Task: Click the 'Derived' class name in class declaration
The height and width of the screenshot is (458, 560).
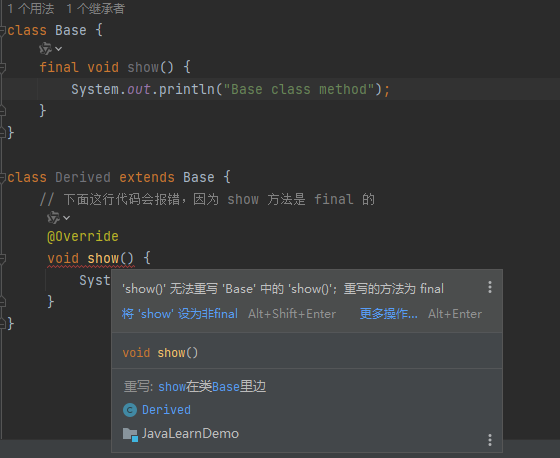Action: [x=83, y=178]
